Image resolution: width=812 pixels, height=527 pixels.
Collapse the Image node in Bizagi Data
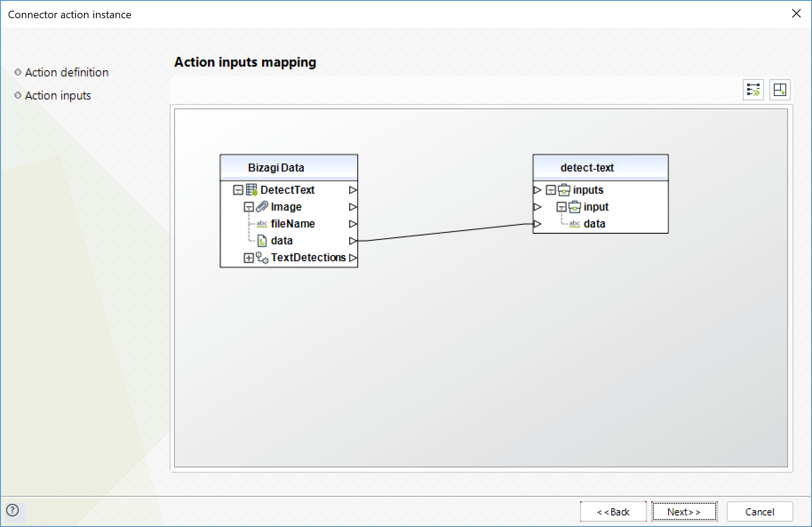[249, 207]
